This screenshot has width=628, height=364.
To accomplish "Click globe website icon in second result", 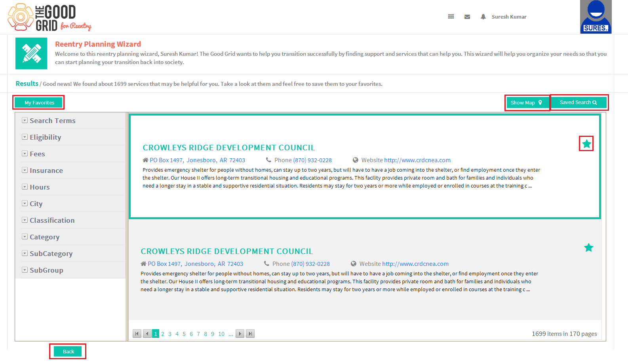I will pyautogui.click(x=354, y=264).
